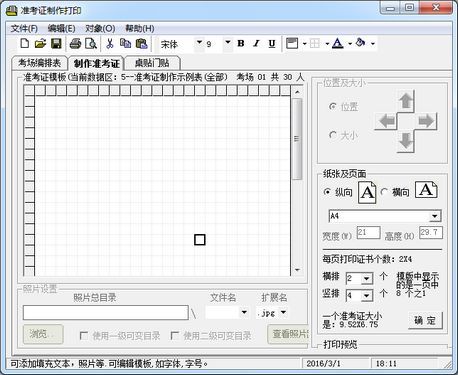Click the date 2016/3/1 in status bar
Image resolution: width=458 pixels, height=375 pixels.
[323, 363]
